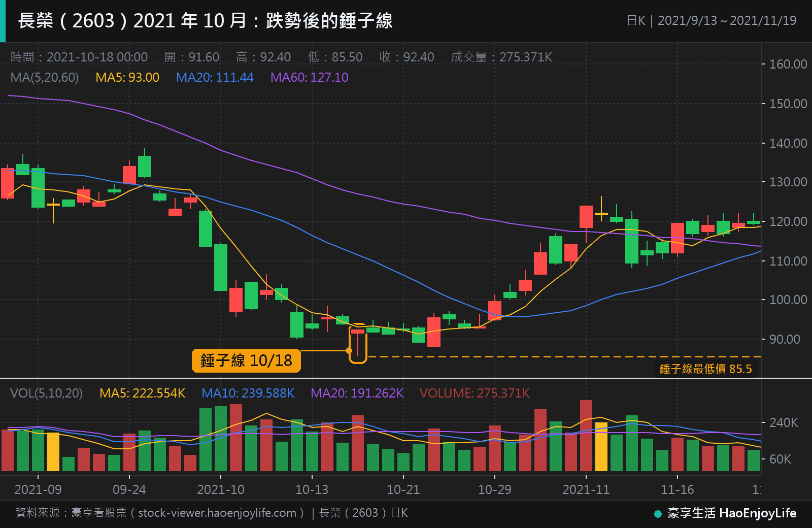Viewport: 812px width, 528px height.
Task: Select the volume MA20: 191.262K legend
Action: [357, 393]
